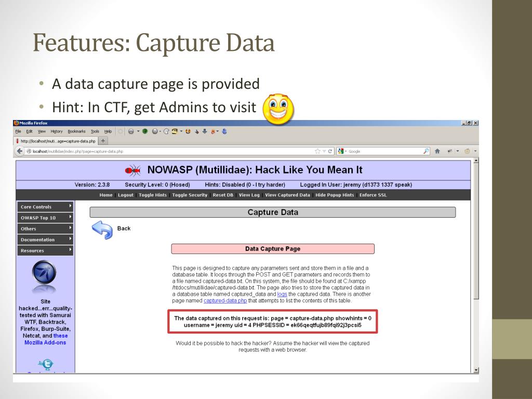Click the palette-like add-on icon

click(x=166, y=131)
